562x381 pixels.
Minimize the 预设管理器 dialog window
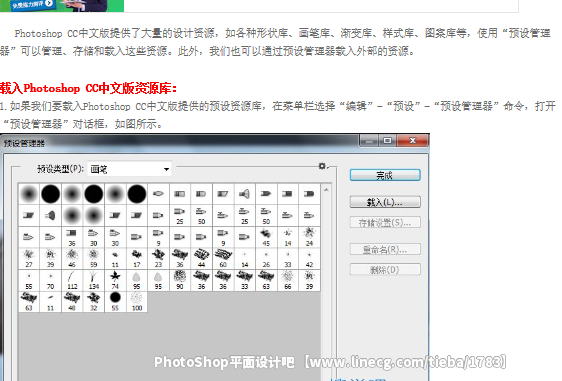click(x=370, y=141)
